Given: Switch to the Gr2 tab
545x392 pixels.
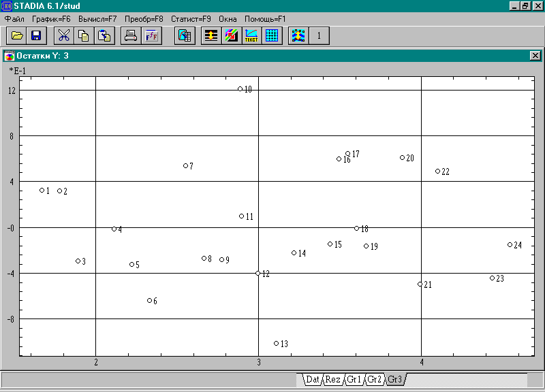Looking at the screenshot, I should 374,379.
